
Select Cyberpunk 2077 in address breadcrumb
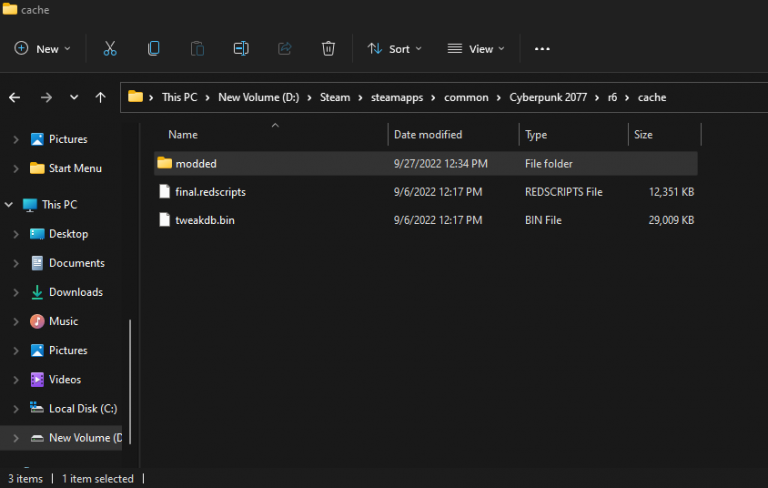point(549,97)
